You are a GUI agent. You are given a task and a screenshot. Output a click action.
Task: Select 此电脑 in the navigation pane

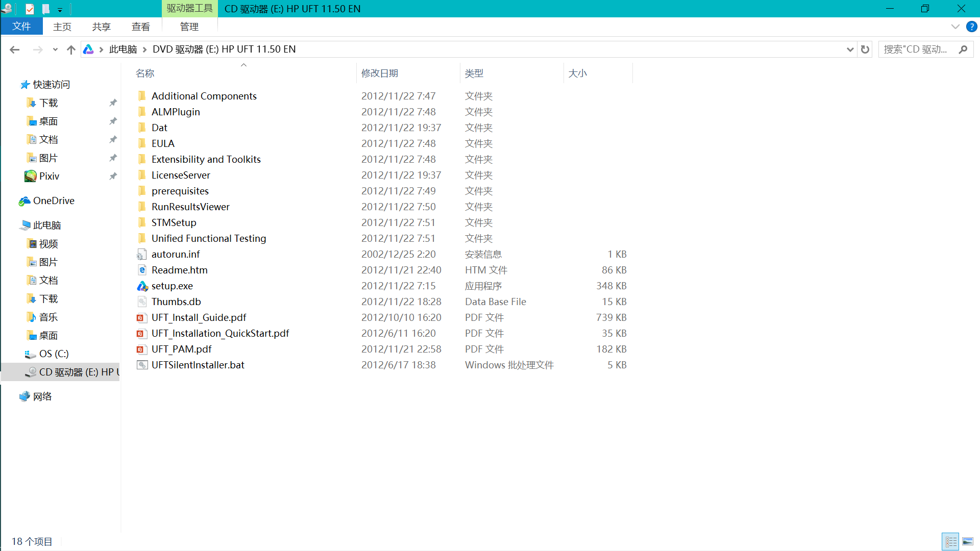point(47,226)
